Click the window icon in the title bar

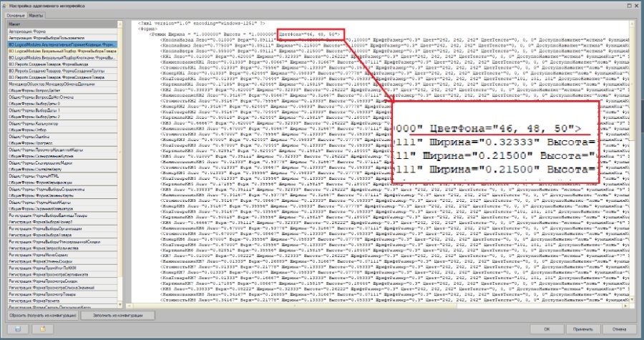[x=4, y=6]
